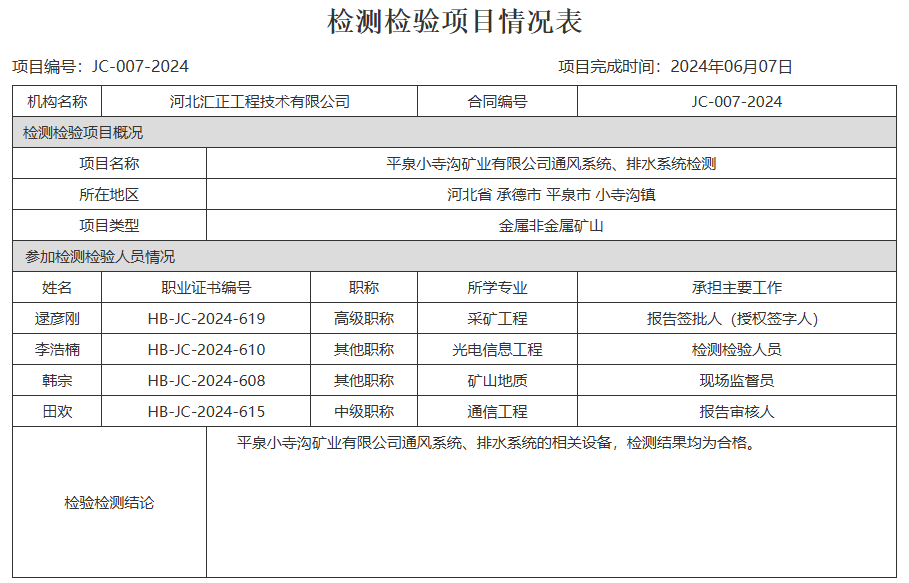Image resolution: width=909 pixels, height=583 pixels.
Task: Select conclusion text 检测结果均为合格
Action: point(687,443)
